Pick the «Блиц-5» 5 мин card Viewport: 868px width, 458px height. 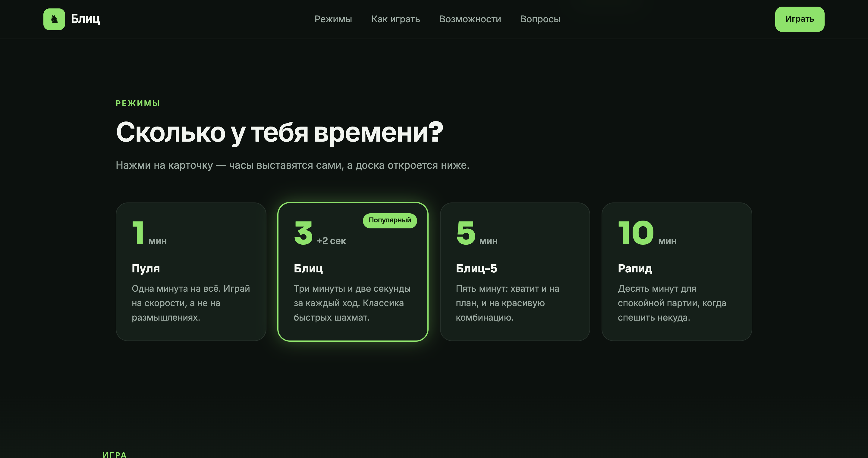(x=514, y=271)
